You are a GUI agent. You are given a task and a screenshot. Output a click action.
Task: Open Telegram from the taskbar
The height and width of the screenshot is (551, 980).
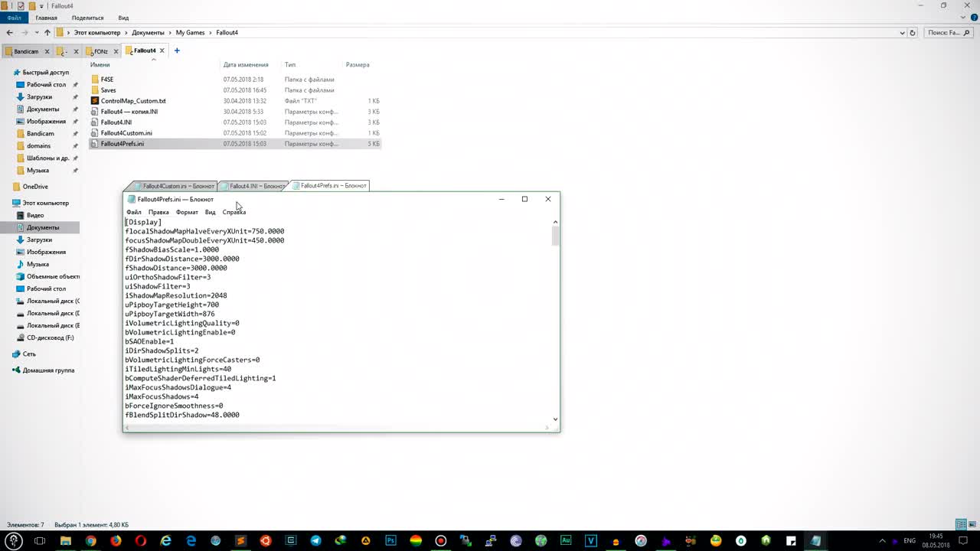[x=315, y=541]
